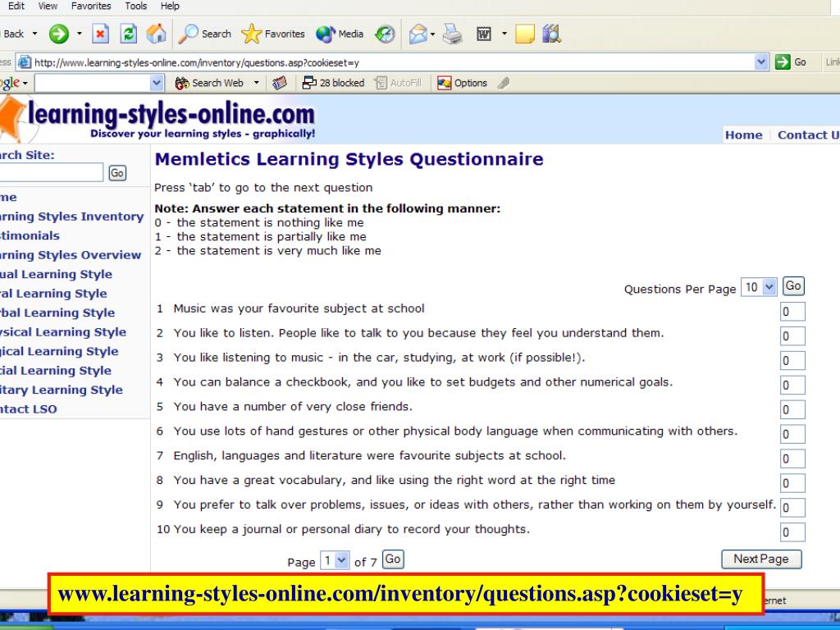Open the Help menu
The width and height of the screenshot is (840, 630).
[x=170, y=6]
